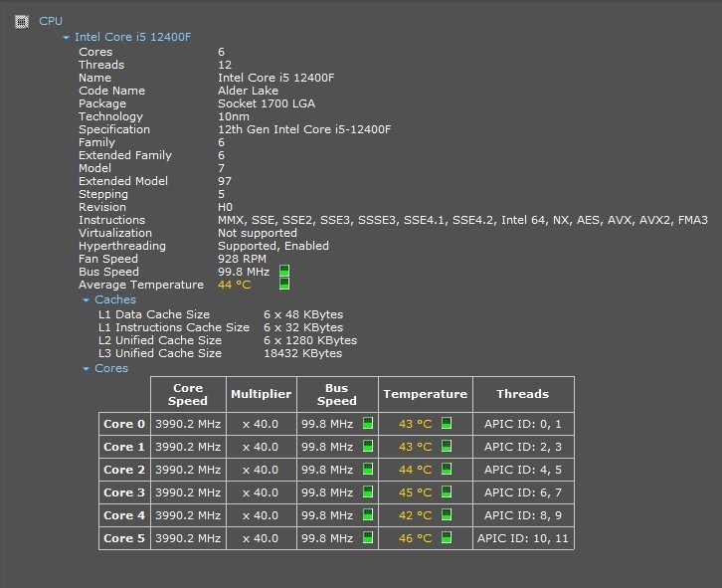This screenshot has height=588, width=722.
Task: Click the Extended Model 97 value
Action: [225, 181]
